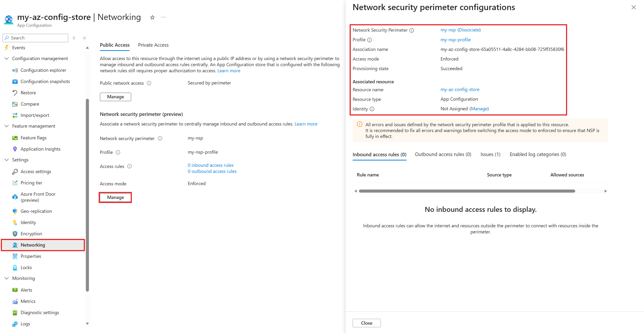Open Encryption settings in sidebar
The height and width of the screenshot is (335, 644).
[x=31, y=234]
